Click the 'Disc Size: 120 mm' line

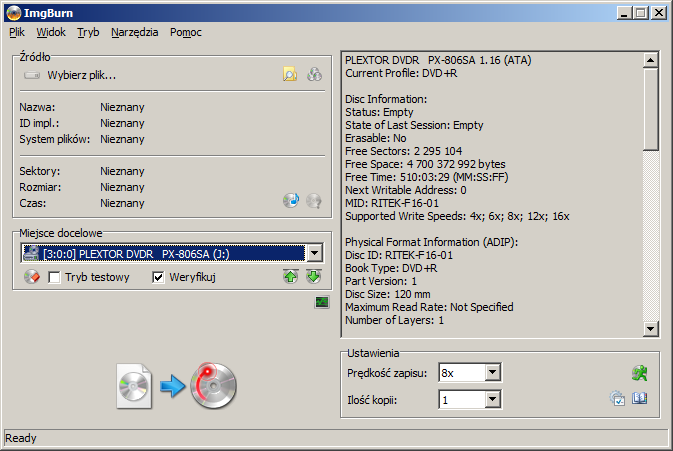388,294
